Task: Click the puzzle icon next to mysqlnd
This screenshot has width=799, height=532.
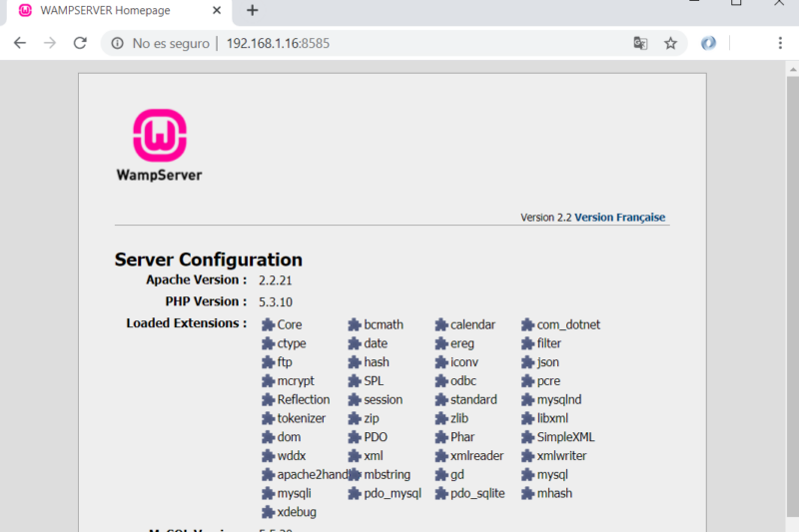Action: pos(528,399)
